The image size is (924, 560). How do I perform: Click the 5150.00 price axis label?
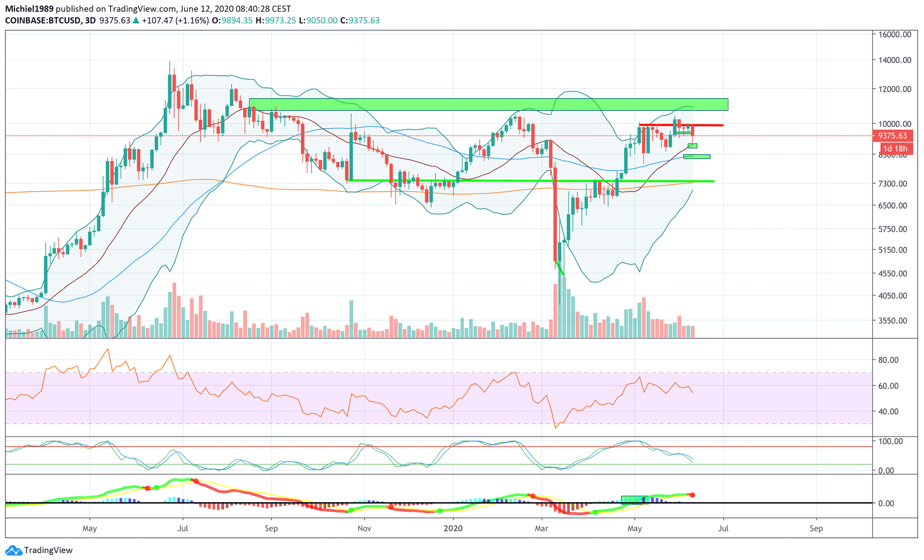[893, 250]
